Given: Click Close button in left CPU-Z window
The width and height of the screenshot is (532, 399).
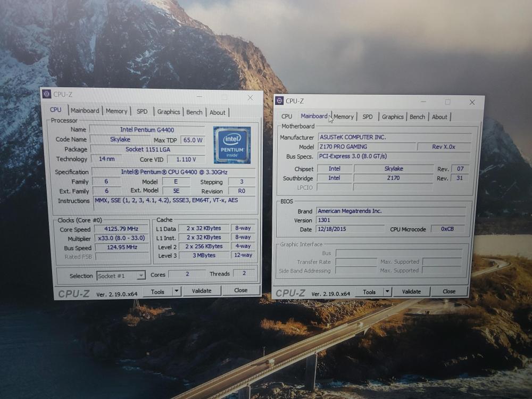Looking at the screenshot, I should point(241,290).
